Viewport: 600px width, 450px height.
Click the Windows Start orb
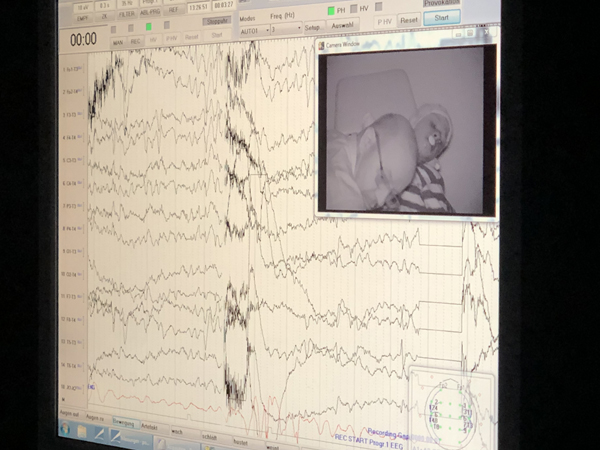pos(65,428)
